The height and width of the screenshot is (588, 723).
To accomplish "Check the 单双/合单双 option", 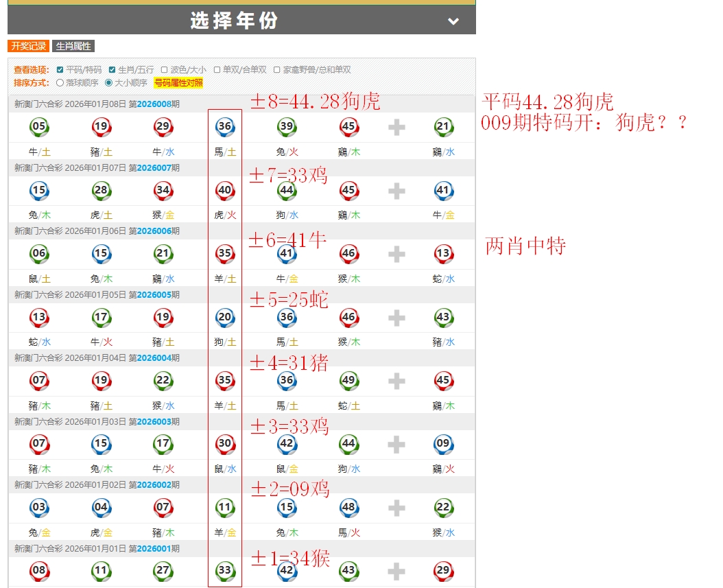I will [x=217, y=70].
